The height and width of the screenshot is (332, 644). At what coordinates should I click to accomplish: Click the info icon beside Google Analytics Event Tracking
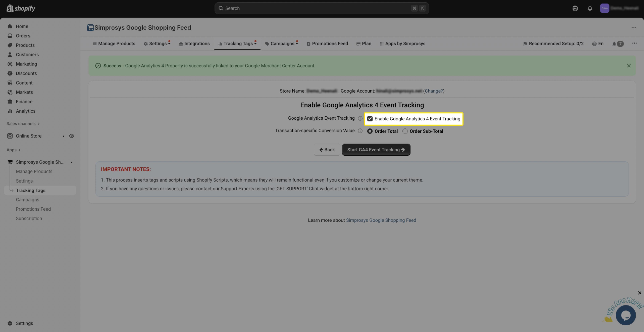[x=360, y=119]
